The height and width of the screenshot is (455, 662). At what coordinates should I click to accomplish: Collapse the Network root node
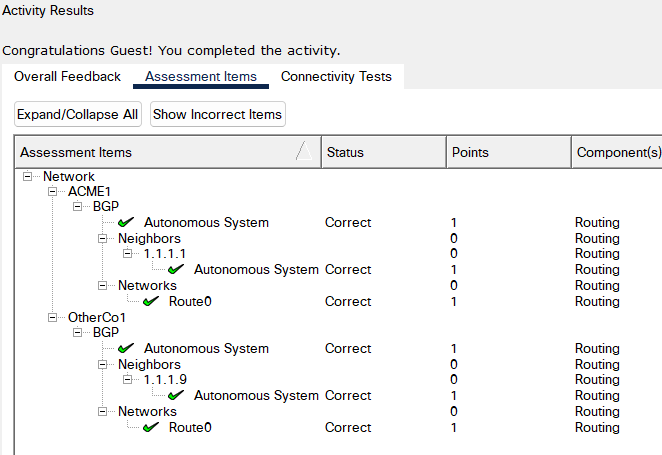pyautogui.click(x=27, y=176)
